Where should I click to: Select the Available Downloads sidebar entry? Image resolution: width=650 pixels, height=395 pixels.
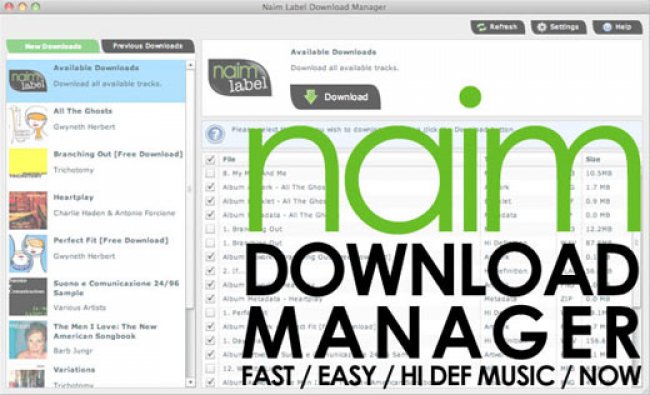coord(96,81)
